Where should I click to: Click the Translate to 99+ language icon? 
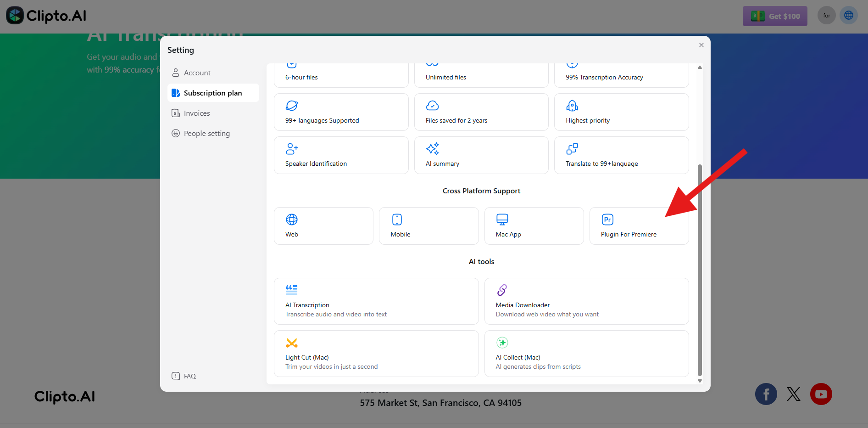click(x=572, y=149)
